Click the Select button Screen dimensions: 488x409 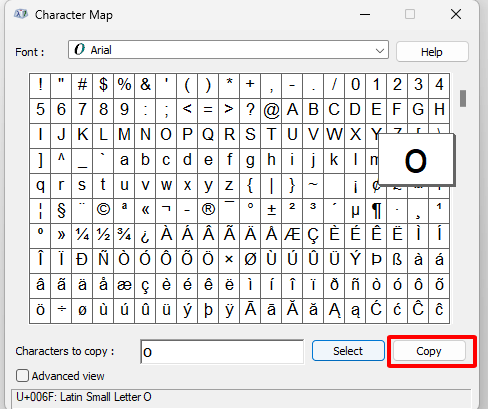click(348, 351)
